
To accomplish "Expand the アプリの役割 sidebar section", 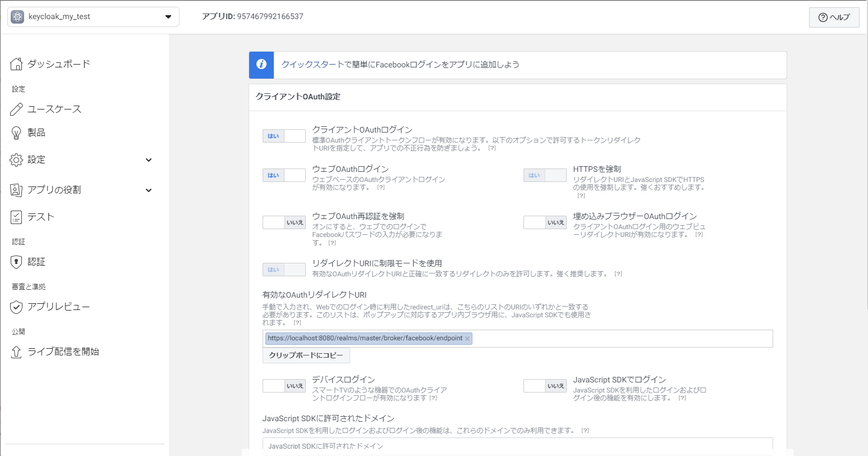I will (148, 190).
